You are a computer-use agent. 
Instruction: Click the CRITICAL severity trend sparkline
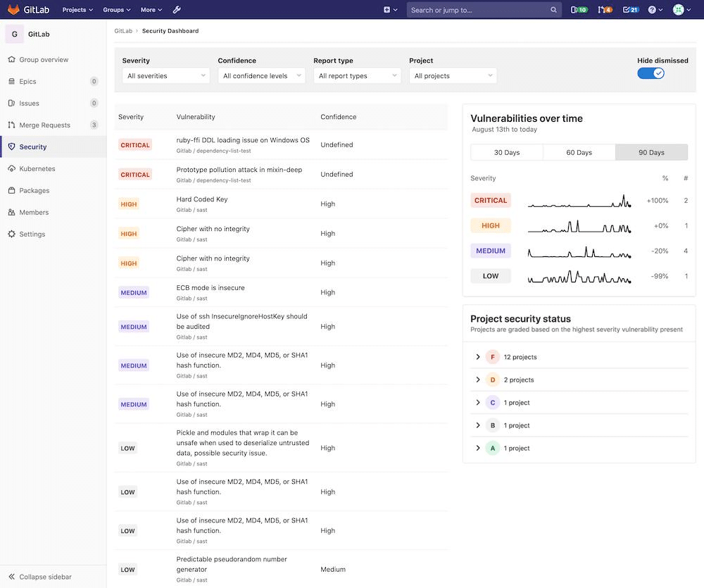click(x=579, y=201)
